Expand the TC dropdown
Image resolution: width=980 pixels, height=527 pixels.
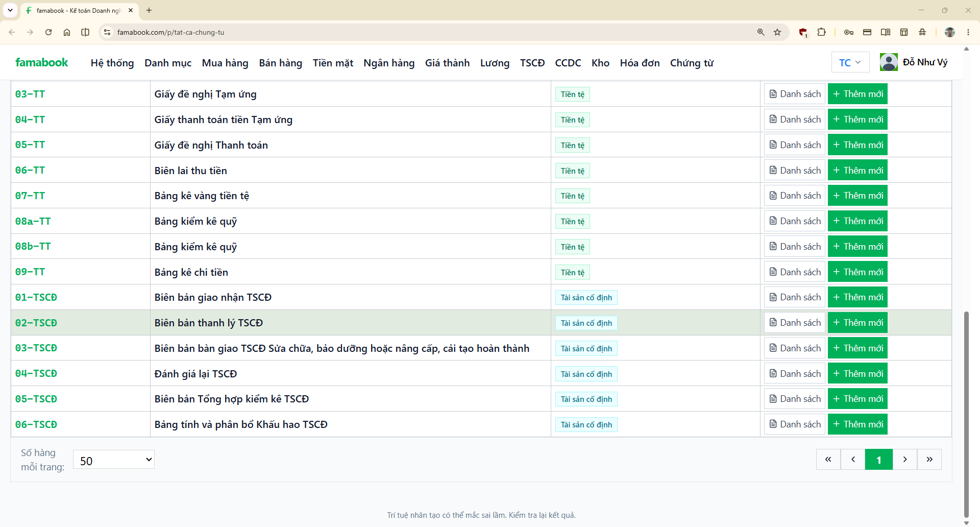850,62
